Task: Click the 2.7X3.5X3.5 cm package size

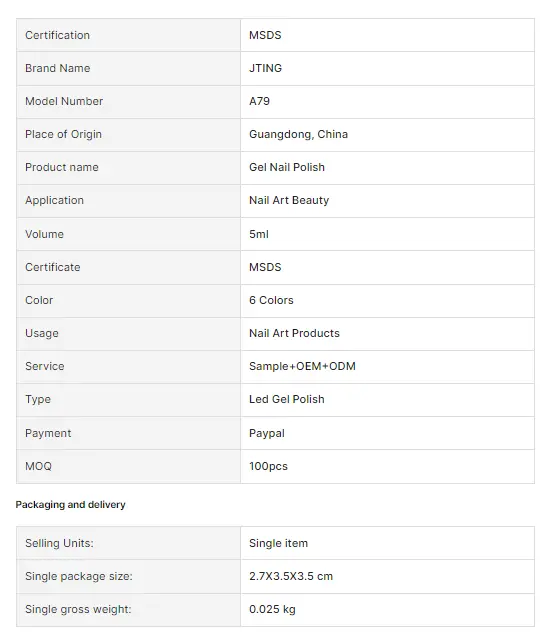Action: coord(291,576)
